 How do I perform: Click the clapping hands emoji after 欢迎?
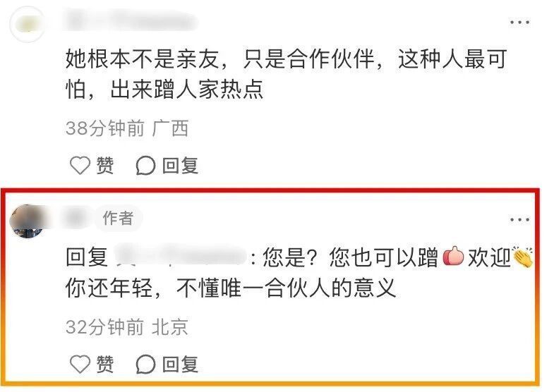pos(522,257)
